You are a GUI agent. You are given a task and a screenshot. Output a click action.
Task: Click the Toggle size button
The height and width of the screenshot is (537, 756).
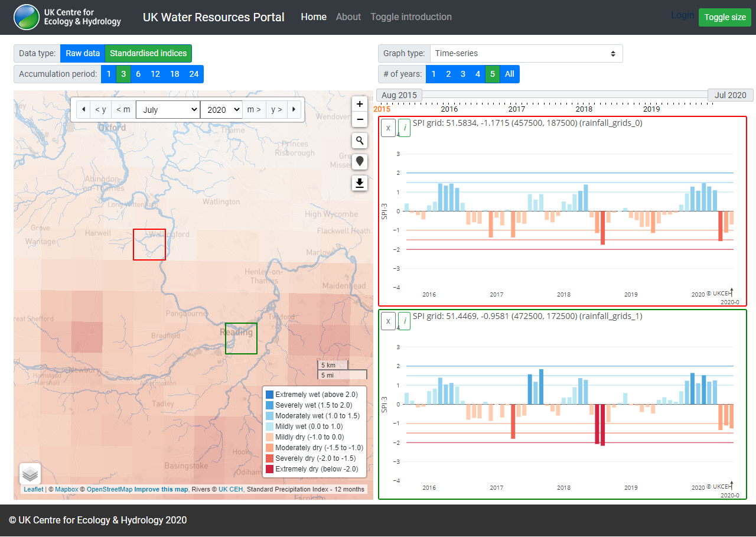pyautogui.click(x=725, y=17)
